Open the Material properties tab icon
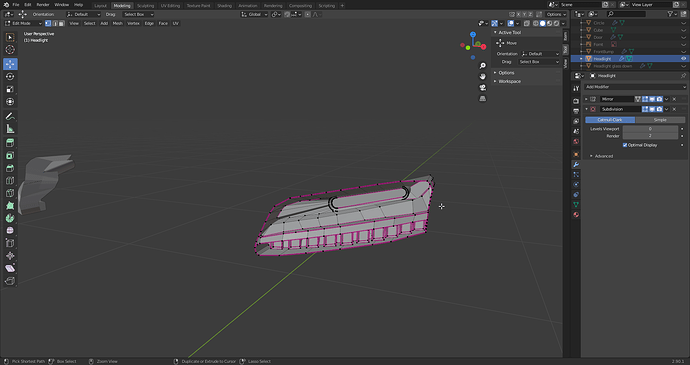The width and height of the screenshot is (690, 365). (x=576, y=215)
